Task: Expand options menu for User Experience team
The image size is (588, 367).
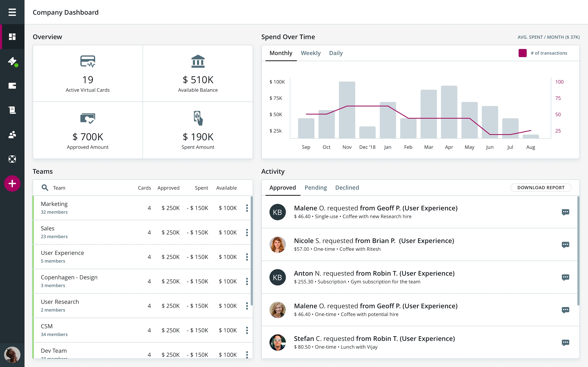Action: point(247,257)
